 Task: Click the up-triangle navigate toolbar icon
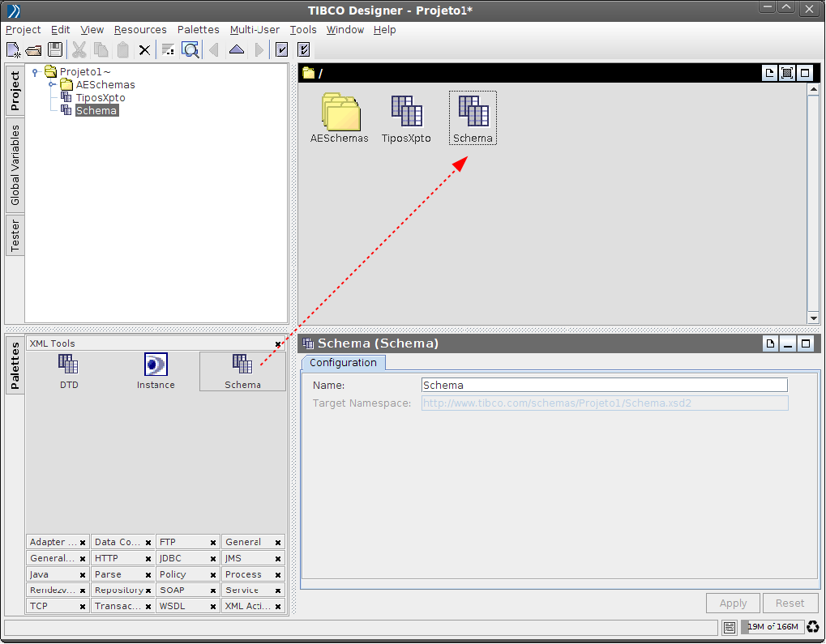[236, 50]
